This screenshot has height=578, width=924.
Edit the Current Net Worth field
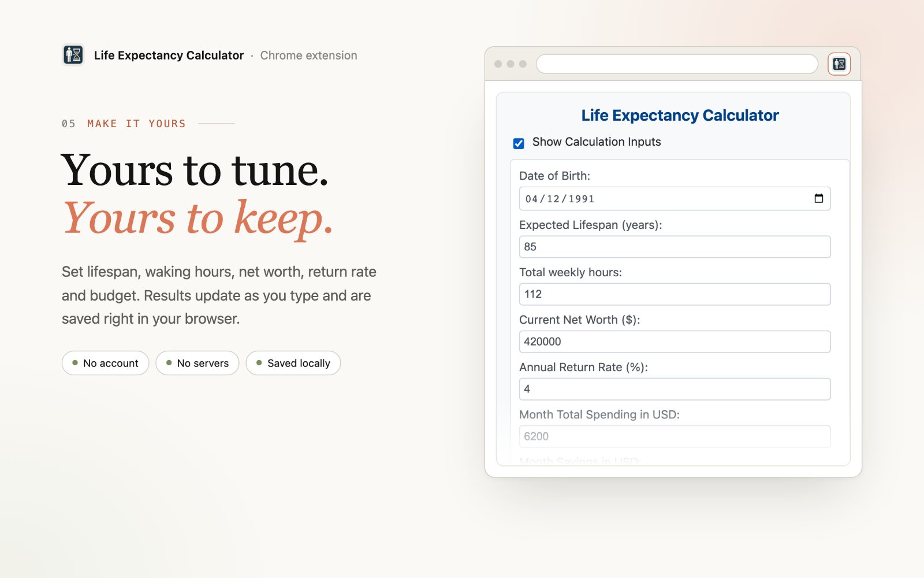coord(675,342)
